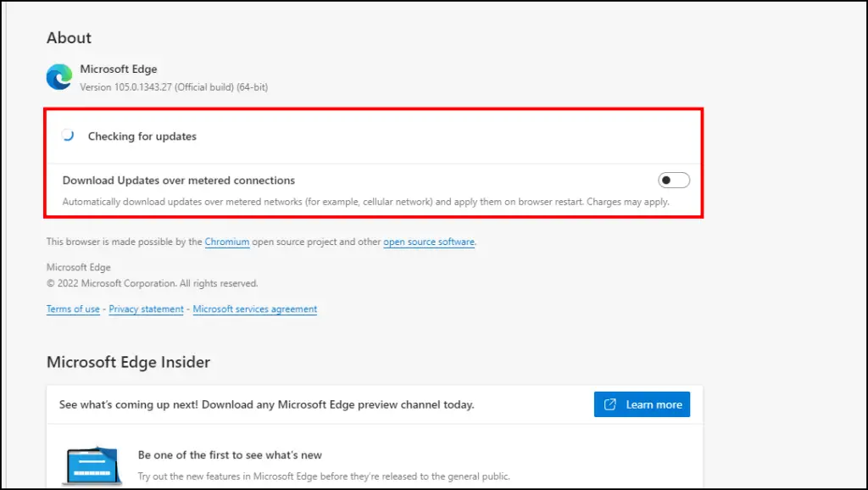868x490 pixels.
Task: Click the Version 105.0.1343.27 text
Action: [x=174, y=87]
